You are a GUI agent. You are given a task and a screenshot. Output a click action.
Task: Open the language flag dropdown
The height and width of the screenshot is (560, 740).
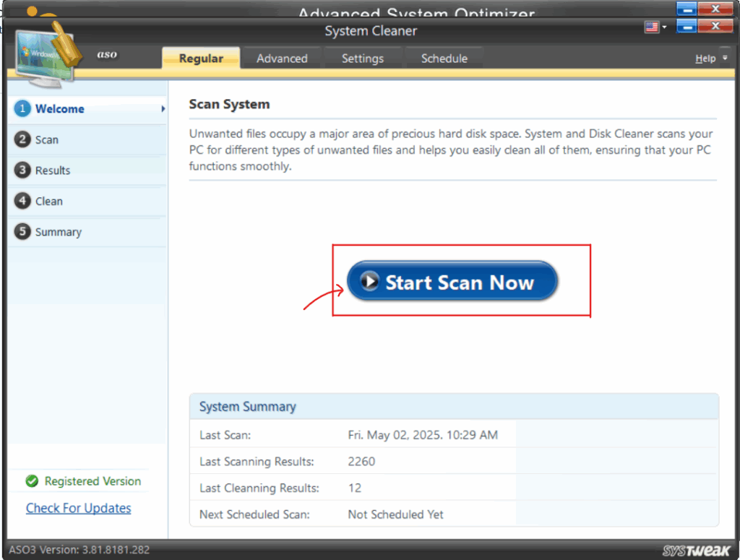click(664, 27)
